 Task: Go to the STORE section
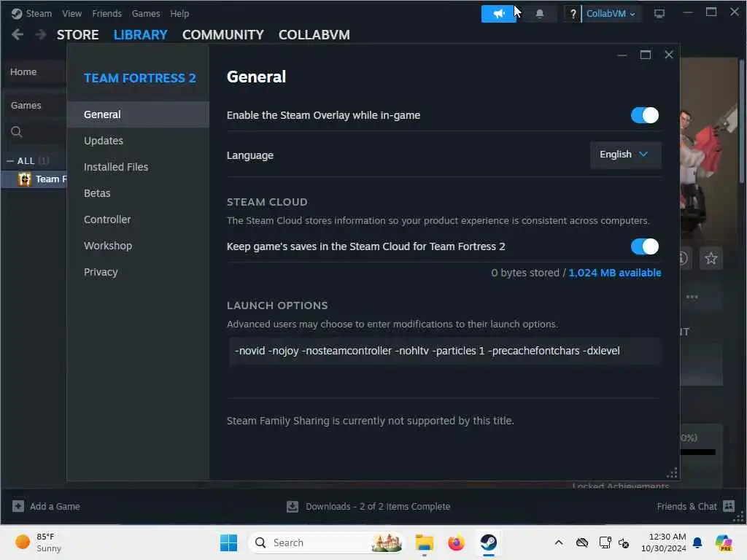click(x=77, y=35)
